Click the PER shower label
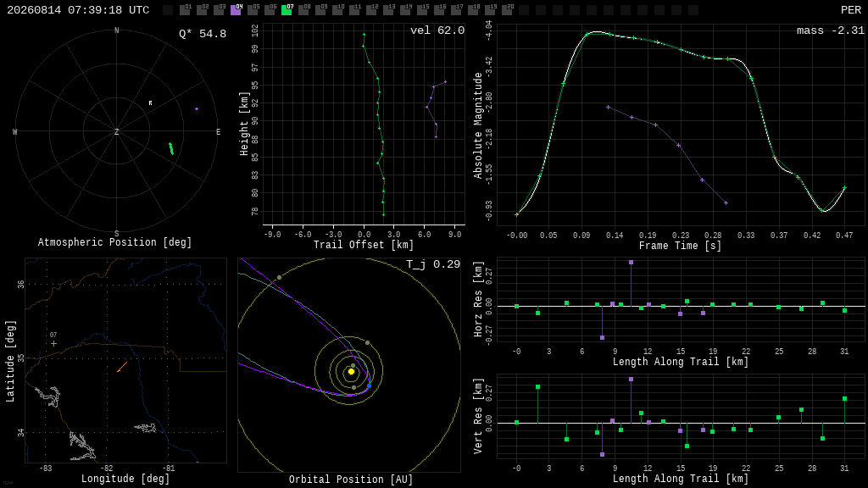This screenshot has height=488, width=868. 851,10
